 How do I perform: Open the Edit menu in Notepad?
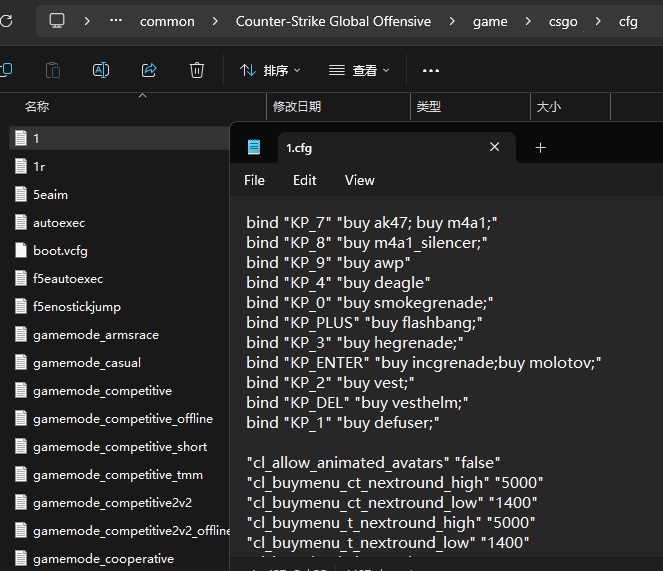click(304, 180)
